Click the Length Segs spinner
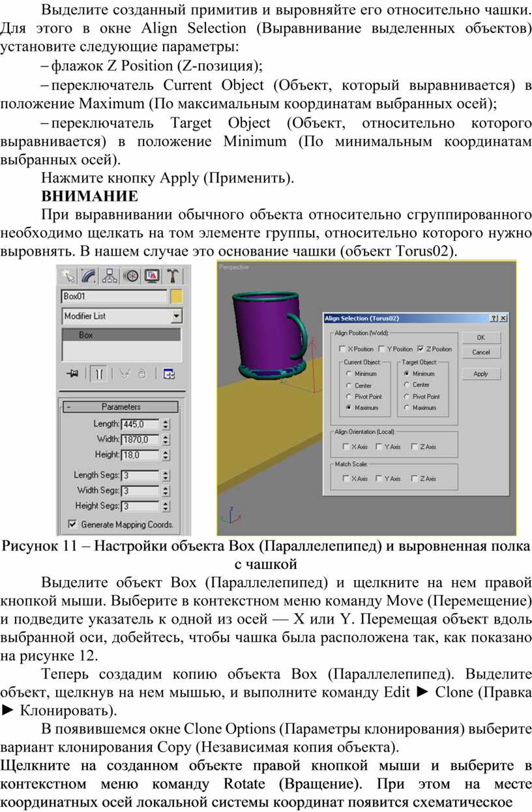The width and height of the screenshot is (532, 812). tap(166, 475)
